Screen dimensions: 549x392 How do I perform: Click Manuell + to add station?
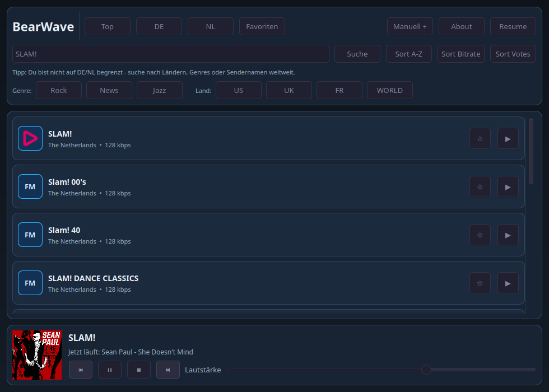(x=410, y=26)
